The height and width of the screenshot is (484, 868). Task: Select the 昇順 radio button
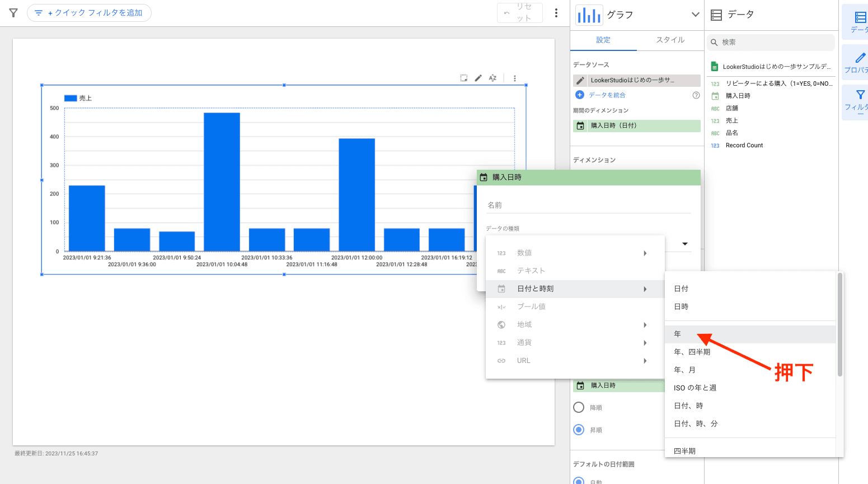click(x=579, y=430)
